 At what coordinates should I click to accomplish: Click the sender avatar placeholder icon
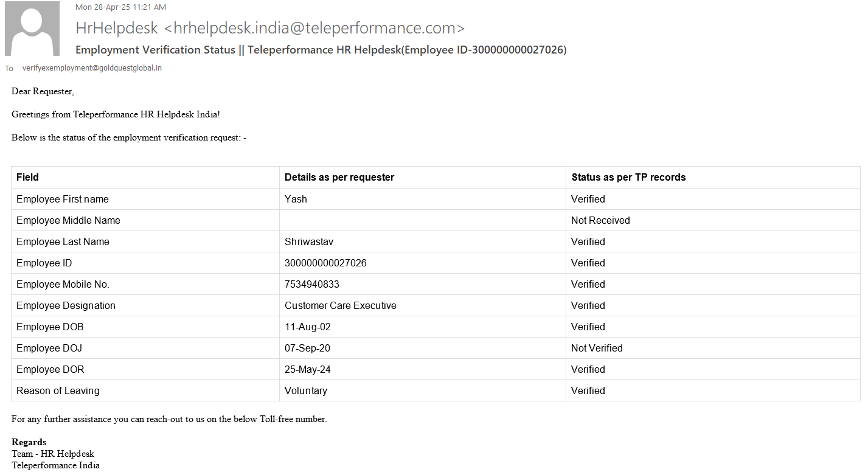point(32,29)
